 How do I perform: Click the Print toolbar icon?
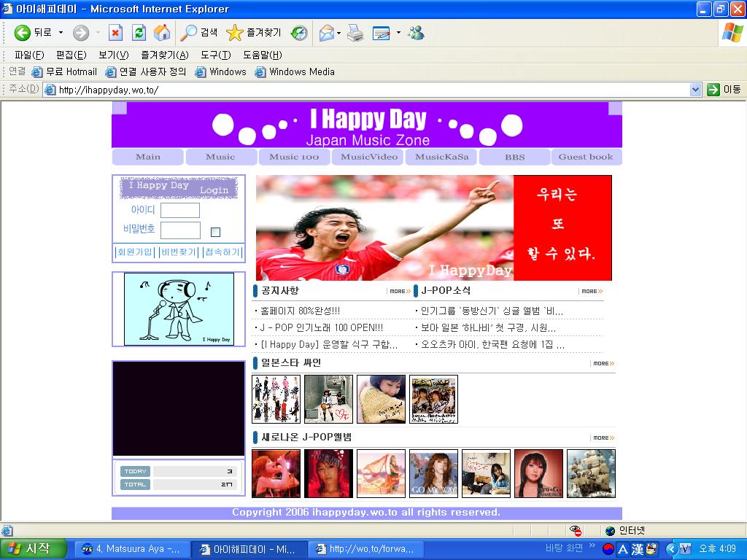(x=355, y=33)
